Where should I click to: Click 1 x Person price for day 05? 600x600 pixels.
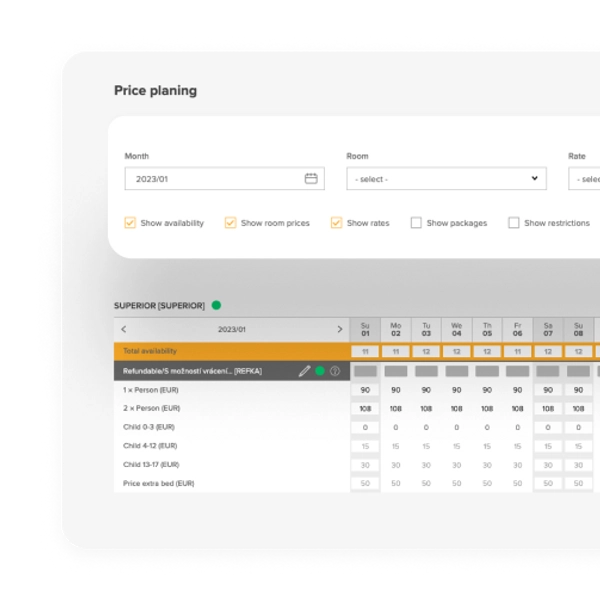tap(487, 390)
